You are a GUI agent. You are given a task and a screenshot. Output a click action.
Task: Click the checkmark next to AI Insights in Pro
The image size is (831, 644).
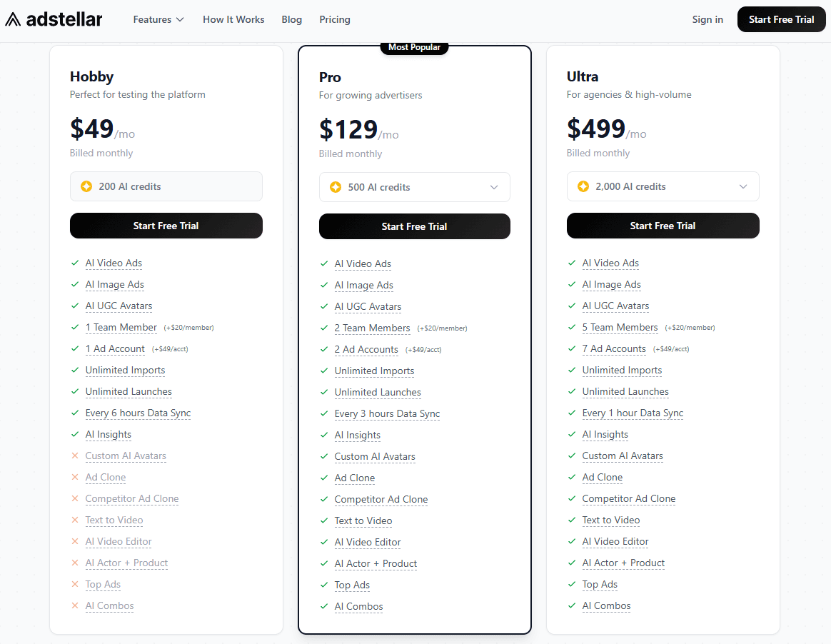pos(324,435)
